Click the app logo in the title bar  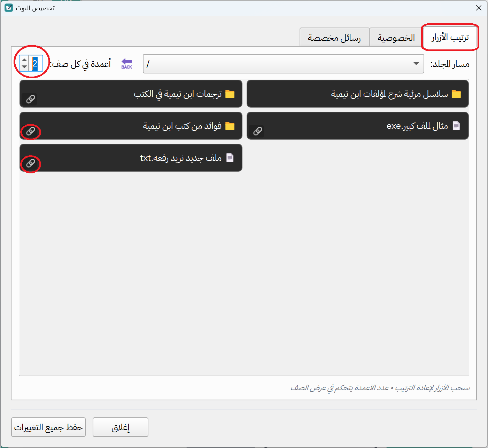click(x=8, y=8)
